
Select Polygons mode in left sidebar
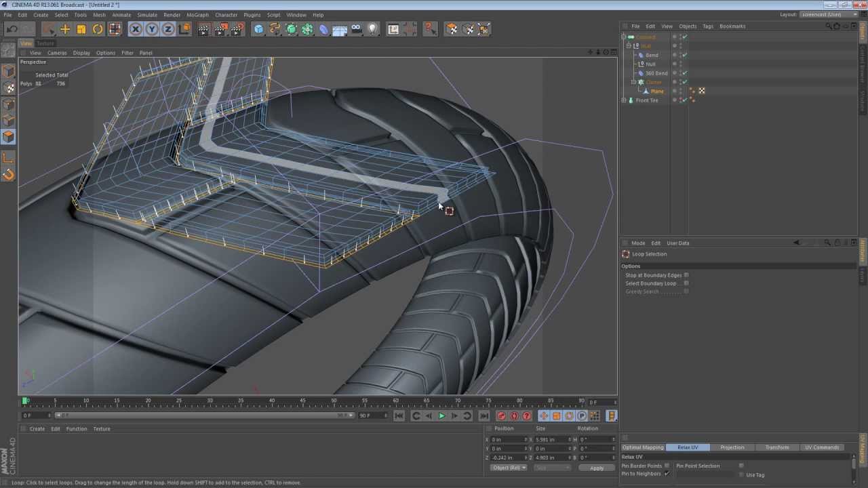point(9,136)
